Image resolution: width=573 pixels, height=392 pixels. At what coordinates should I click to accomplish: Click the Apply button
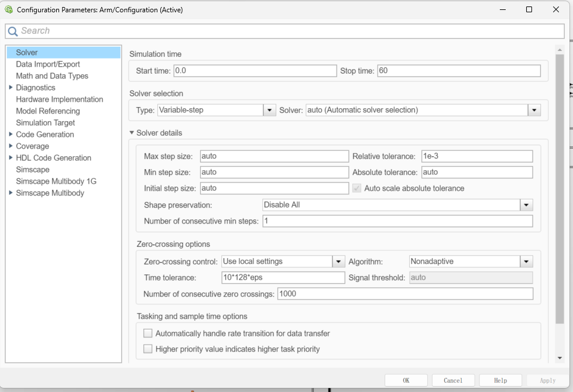(x=547, y=380)
